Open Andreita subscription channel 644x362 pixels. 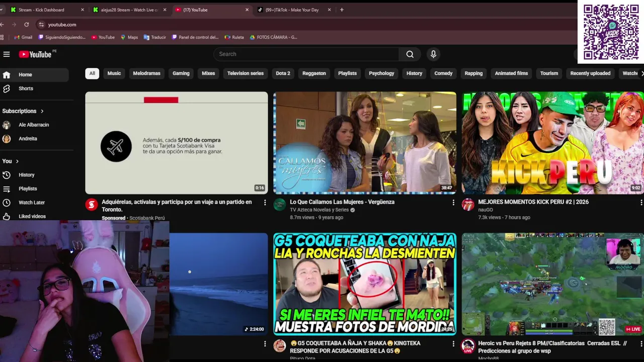34,139
